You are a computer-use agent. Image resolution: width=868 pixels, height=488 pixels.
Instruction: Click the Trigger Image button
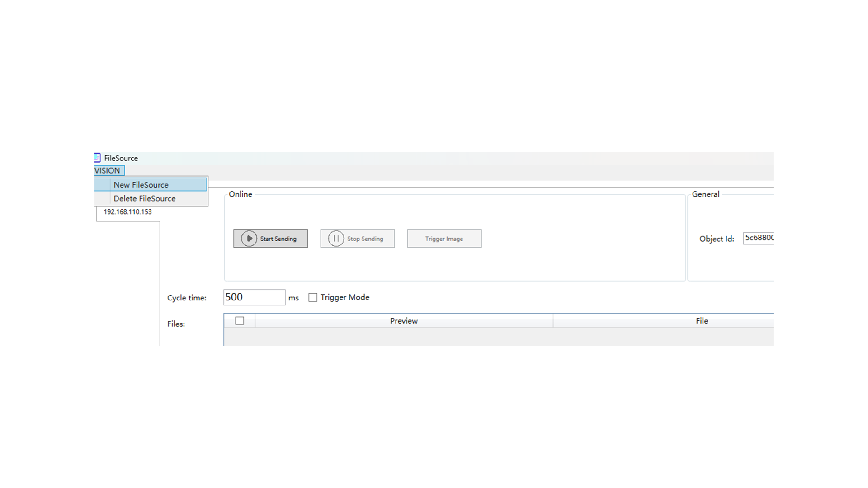444,239
